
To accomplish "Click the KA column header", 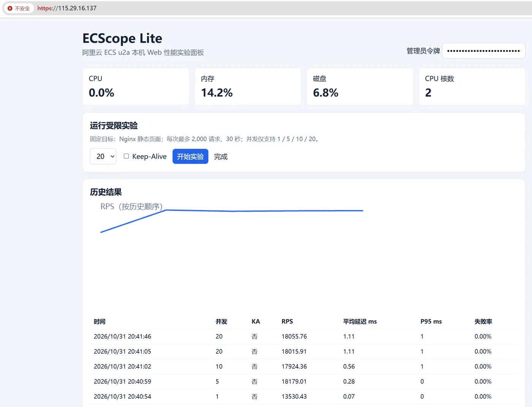I will [256, 321].
